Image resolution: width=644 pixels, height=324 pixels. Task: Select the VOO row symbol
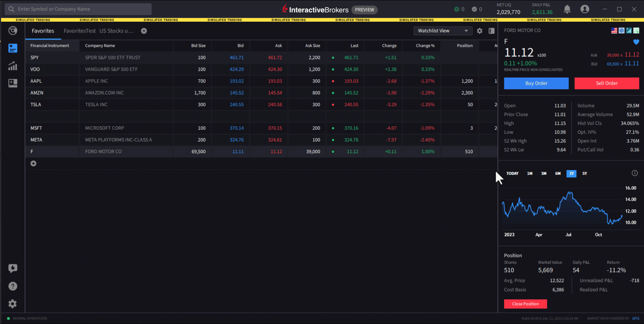[x=35, y=69]
